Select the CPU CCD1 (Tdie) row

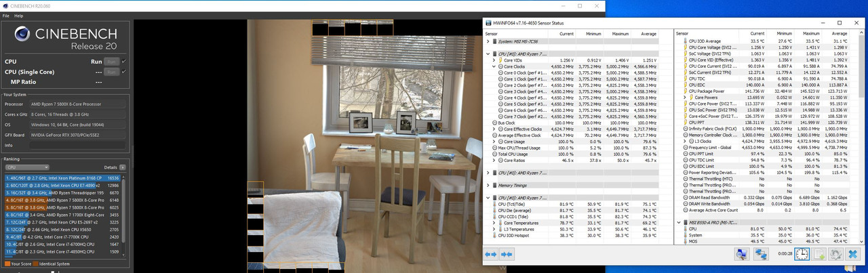pos(575,216)
